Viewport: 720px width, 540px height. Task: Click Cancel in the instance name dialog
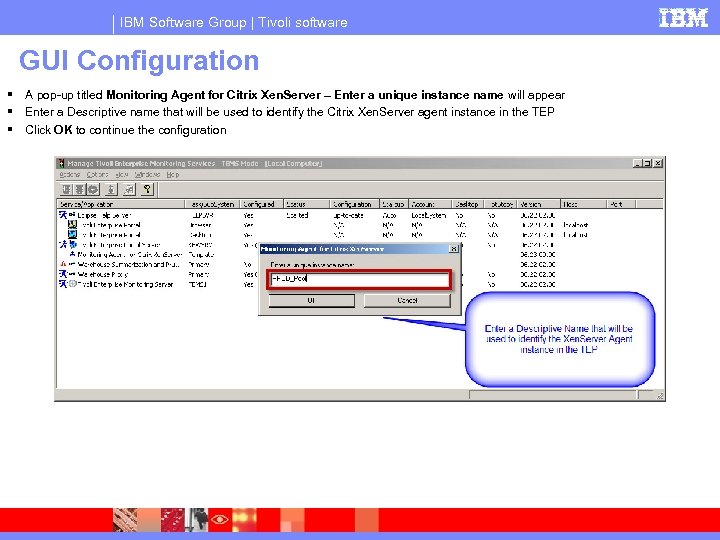(x=407, y=300)
